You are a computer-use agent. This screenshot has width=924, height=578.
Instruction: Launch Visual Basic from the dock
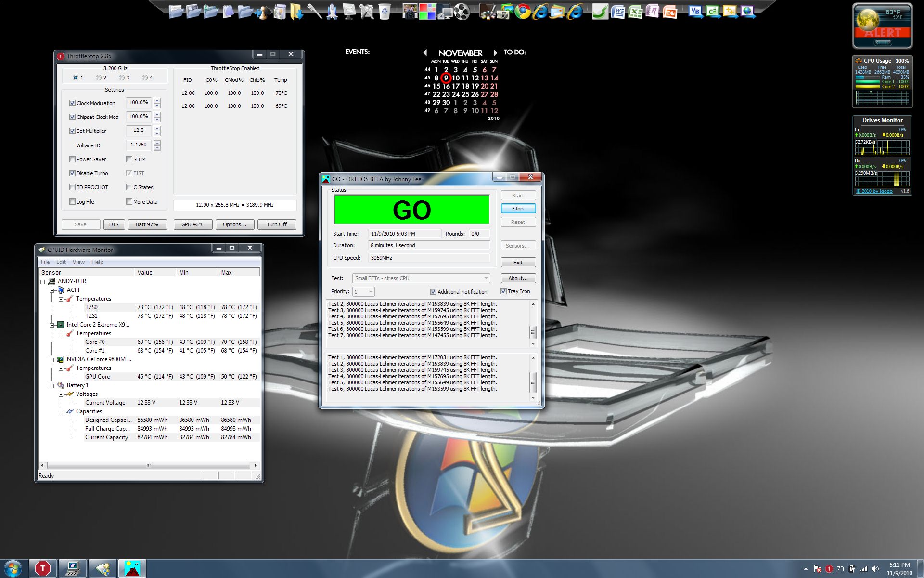694,12
